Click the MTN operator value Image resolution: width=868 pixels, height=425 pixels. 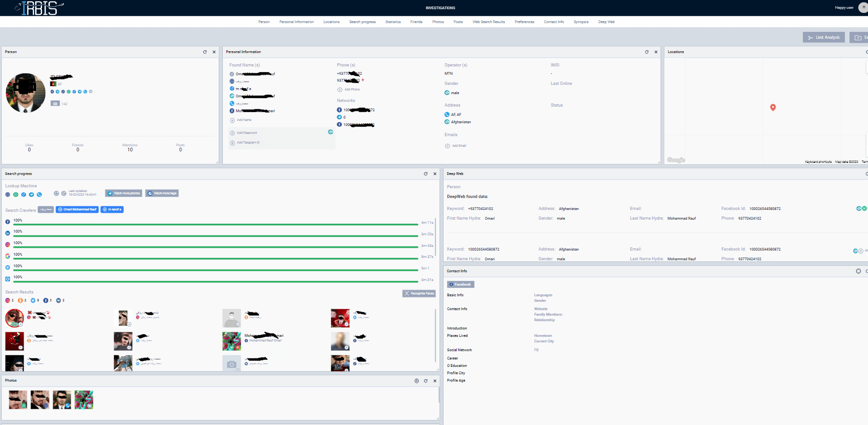tap(449, 73)
